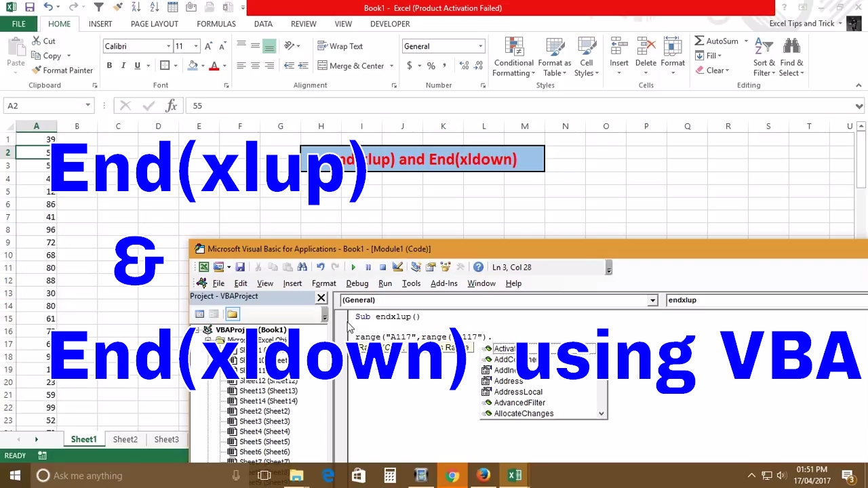This screenshot has height=488, width=868.
Task: Toggle align text right in ribbon
Action: (269, 66)
